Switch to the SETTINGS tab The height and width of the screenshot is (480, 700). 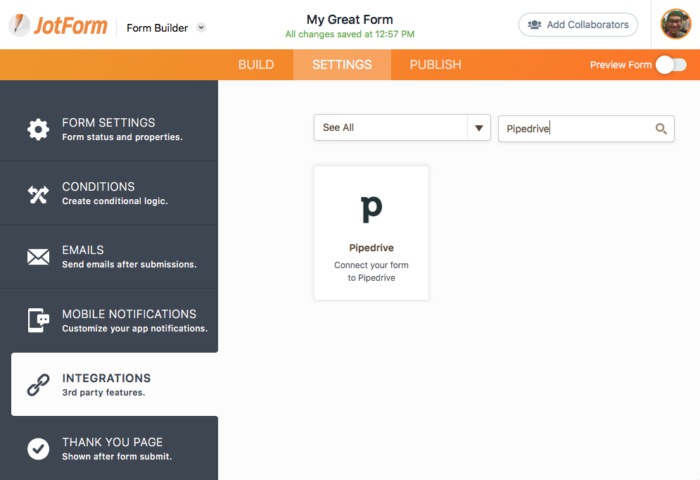click(342, 65)
